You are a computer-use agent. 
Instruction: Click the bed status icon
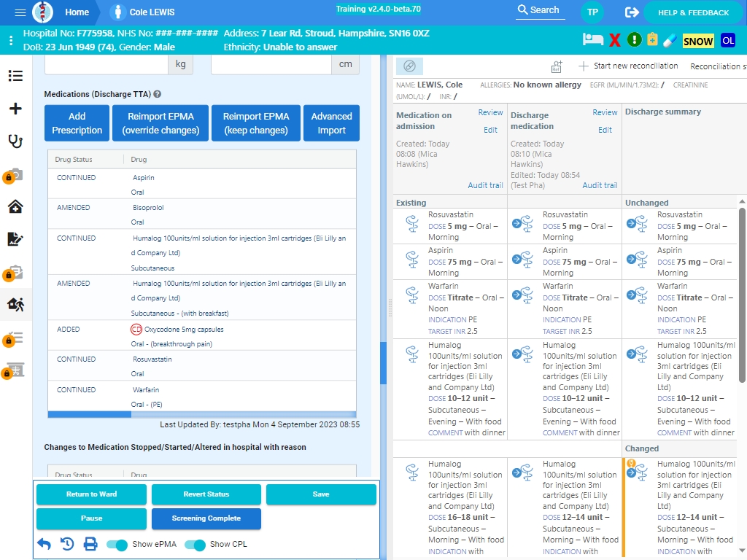click(x=592, y=40)
